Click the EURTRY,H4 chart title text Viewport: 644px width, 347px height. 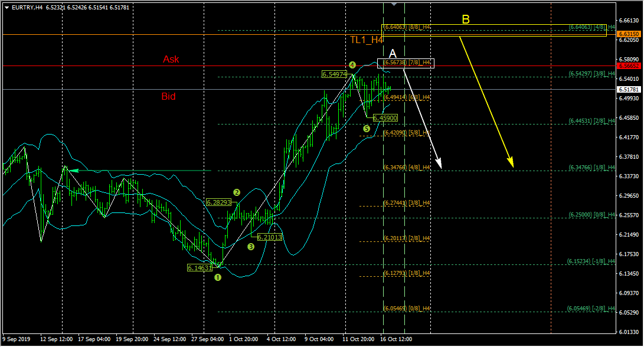27,8
